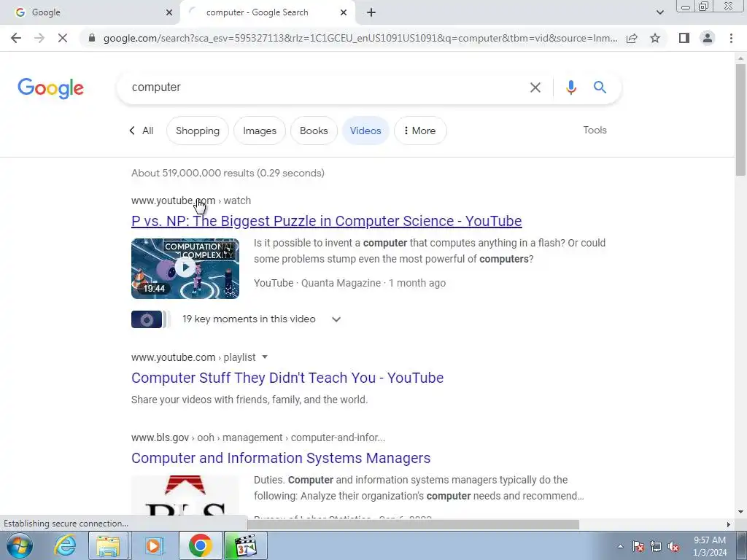Click the Chrome taskbar icon

point(200,545)
